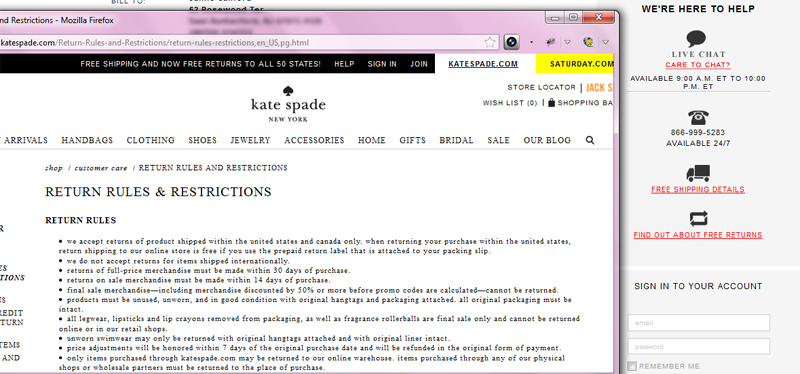The width and height of the screenshot is (800, 374).
Task: Click the colorful globe toolbar icon
Action: 588,42
